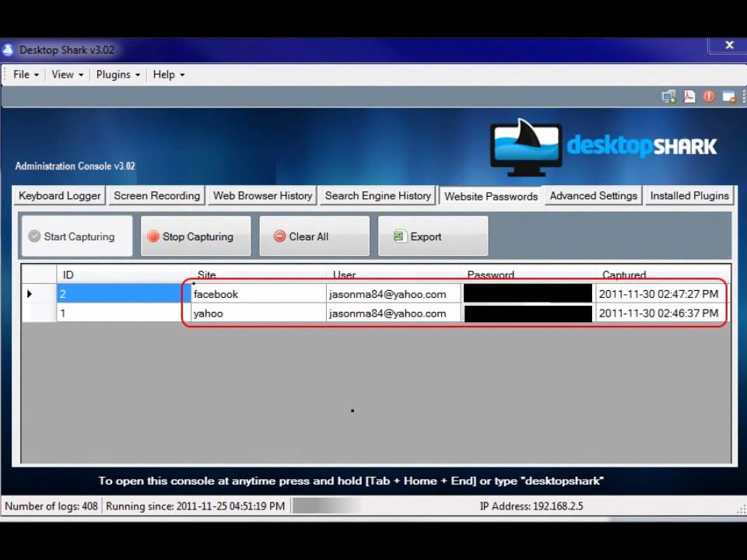The height and width of the screenshot is (560, 747).
Task: Click the Stop Capturing button
Action: (196, 236)
